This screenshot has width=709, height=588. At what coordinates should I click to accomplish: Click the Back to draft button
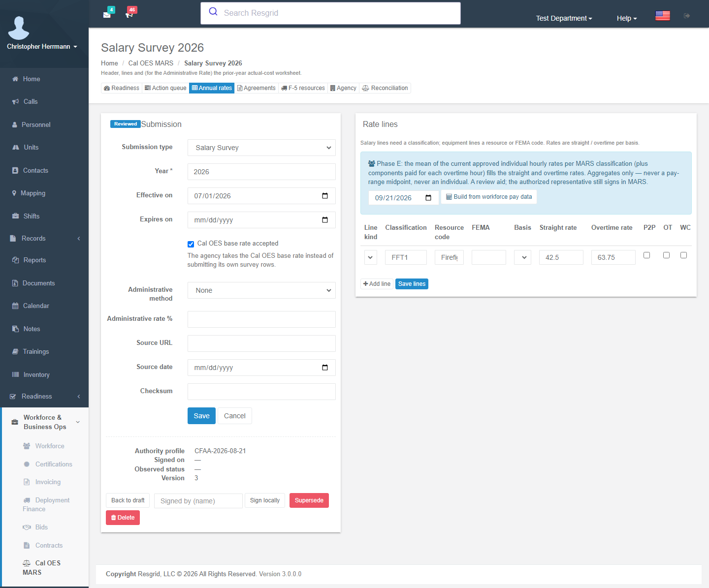(128, 500)
